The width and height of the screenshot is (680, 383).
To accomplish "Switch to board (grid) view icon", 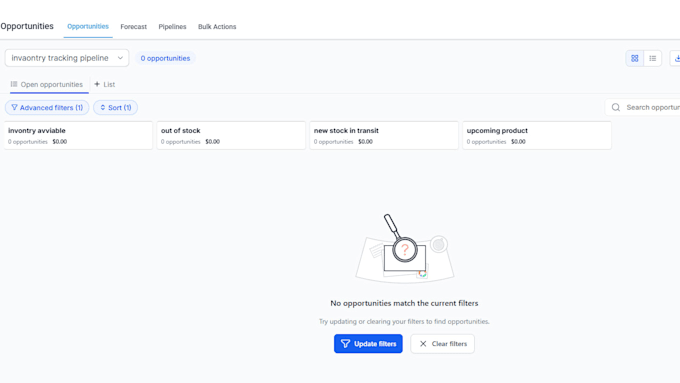I will click(x=634, y=58).
